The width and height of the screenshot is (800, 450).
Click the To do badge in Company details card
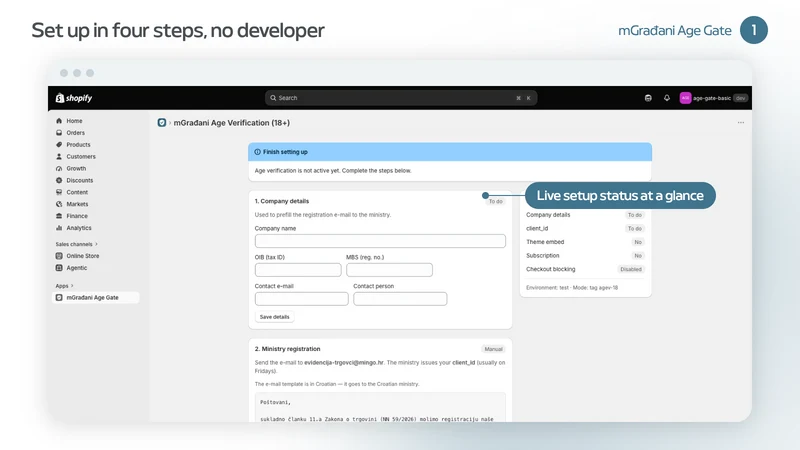coord(495,202)
